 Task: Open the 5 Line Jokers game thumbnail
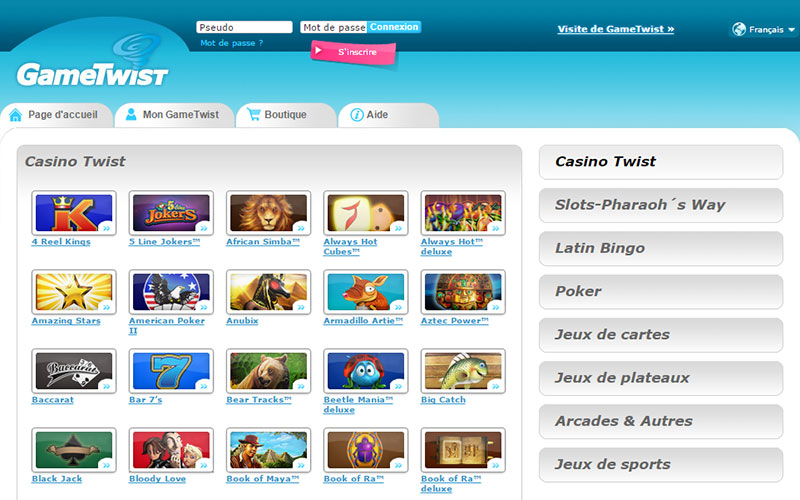(x=171, y=213)
